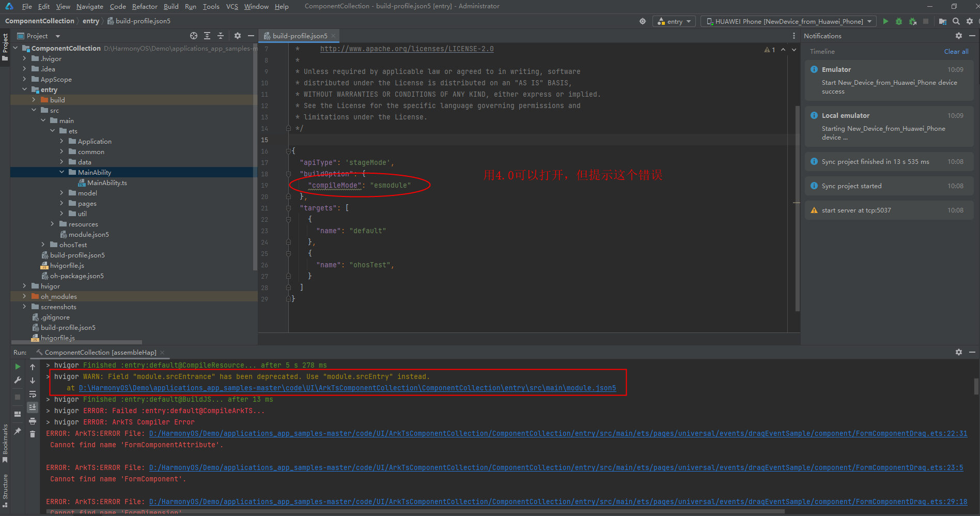The width and height of the screenshot is (980, 516).
Task: Open the Search Everywhere magnifier
Action: (956, 21)
